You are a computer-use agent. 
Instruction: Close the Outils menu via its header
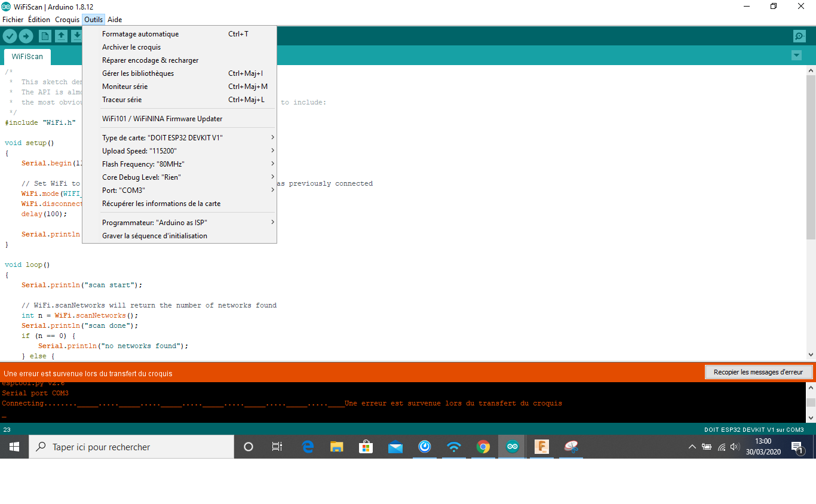pyautogui.click(x=94, y=20)
